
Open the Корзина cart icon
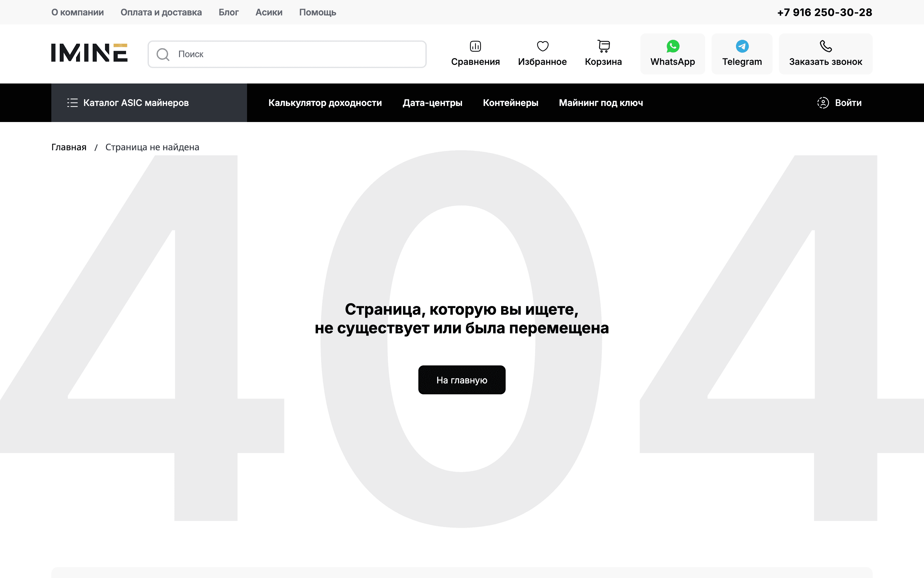tap(604, 46)
